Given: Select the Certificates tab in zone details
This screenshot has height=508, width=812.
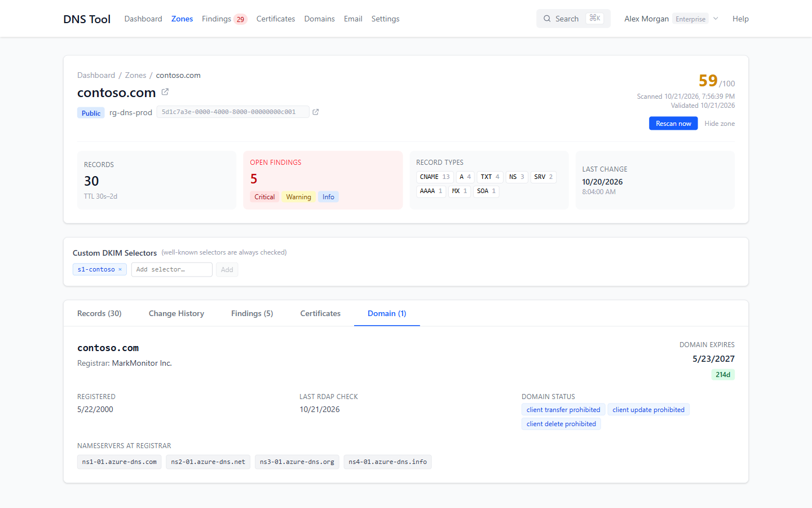Looking at the screenshot, I should (320, 313).
